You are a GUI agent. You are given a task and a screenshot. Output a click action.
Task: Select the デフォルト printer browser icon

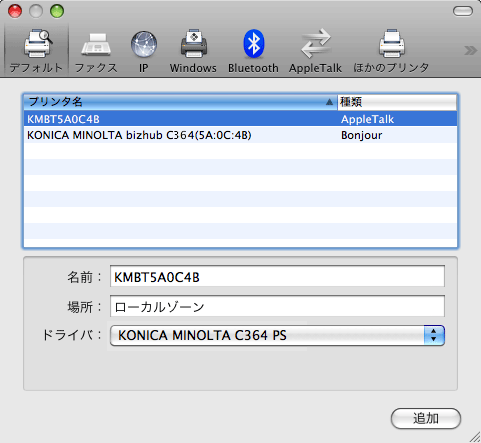coord(36,51)
